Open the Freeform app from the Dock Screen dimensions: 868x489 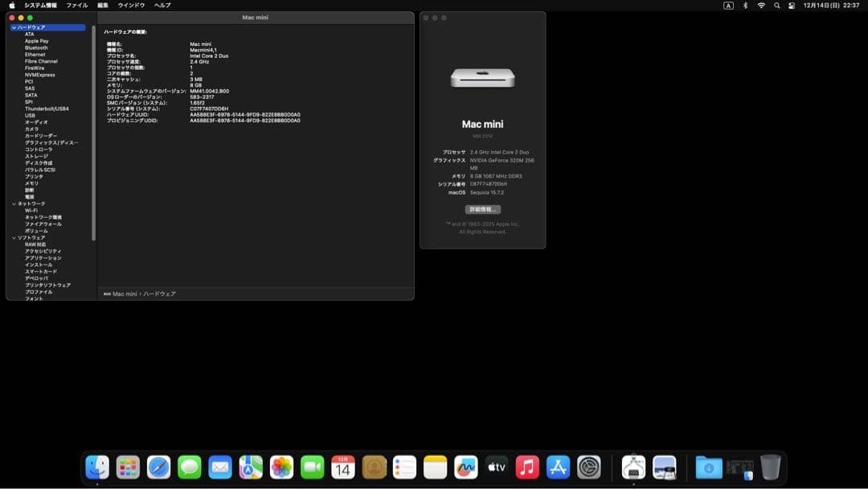[466, 466]
